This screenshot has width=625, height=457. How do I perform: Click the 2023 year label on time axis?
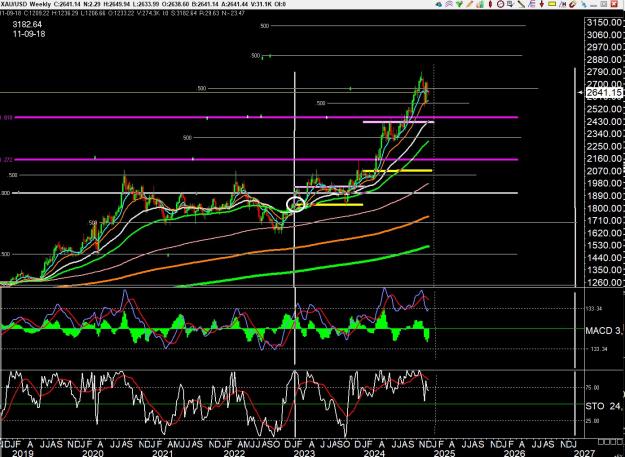click(304, 453)
